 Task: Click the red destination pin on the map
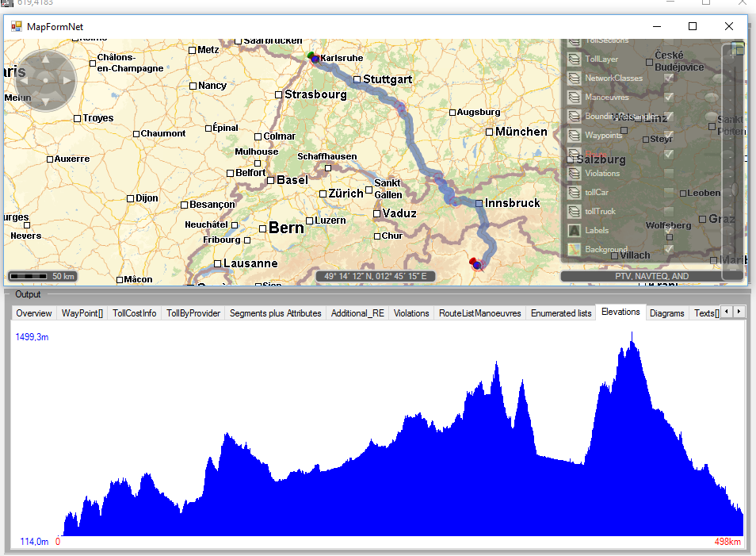pyautogui.click(x=474, y=262)
